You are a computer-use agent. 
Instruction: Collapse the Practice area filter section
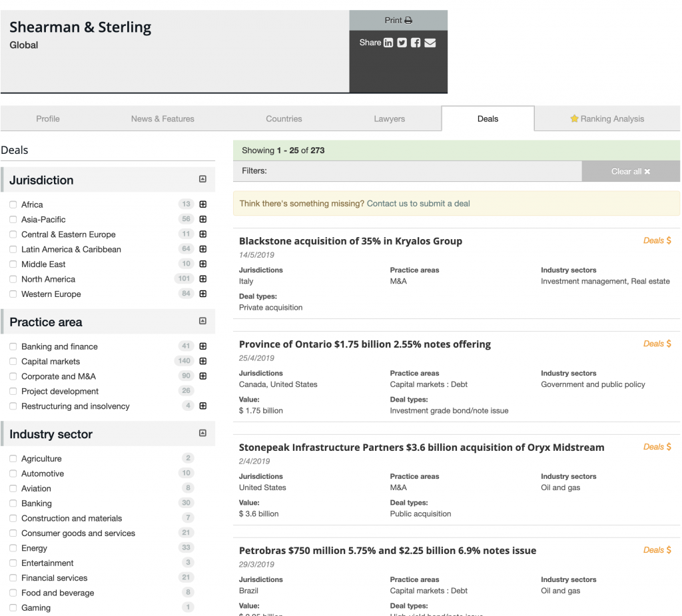(202, 321)
